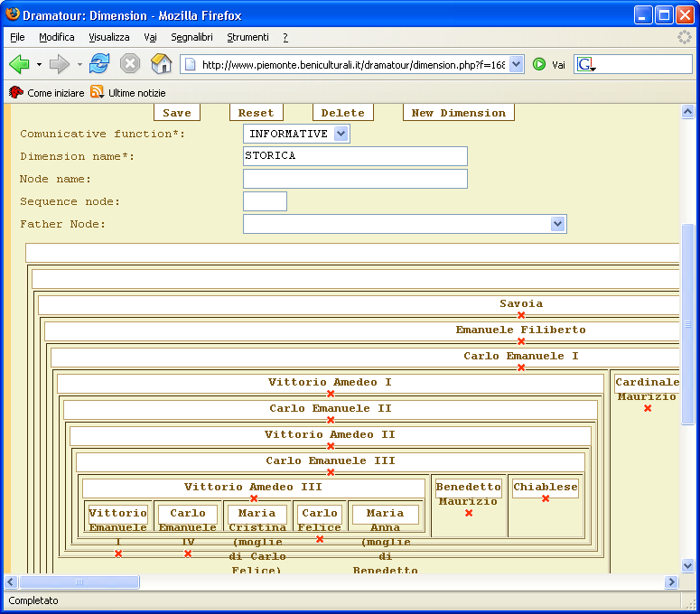
Task: Click the horizontal scrollbar left arrow
Action: coord(11,581)
